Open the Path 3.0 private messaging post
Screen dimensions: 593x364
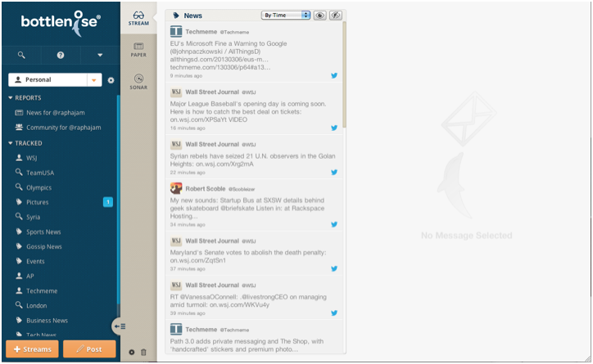pyautogui.click(x=254, y=337)
